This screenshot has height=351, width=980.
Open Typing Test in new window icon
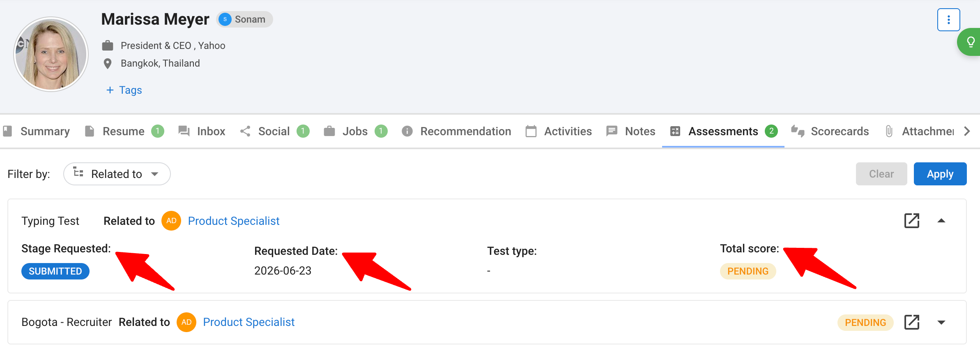coord(911,221)
